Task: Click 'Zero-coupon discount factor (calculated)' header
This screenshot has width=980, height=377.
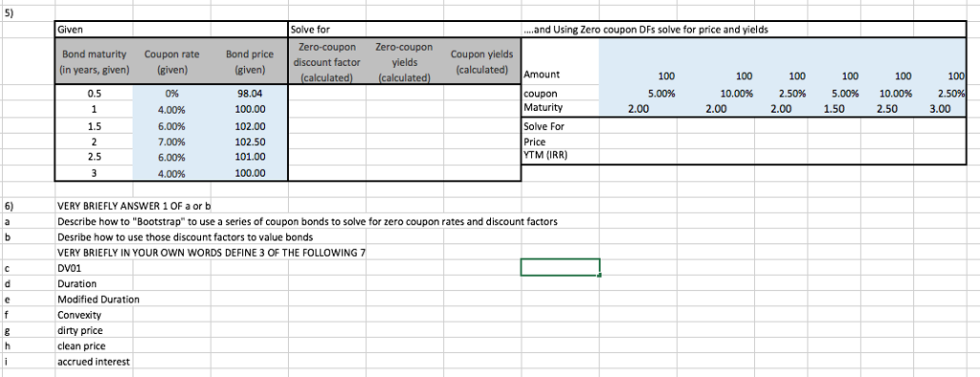Action: [x=327, y=62]
